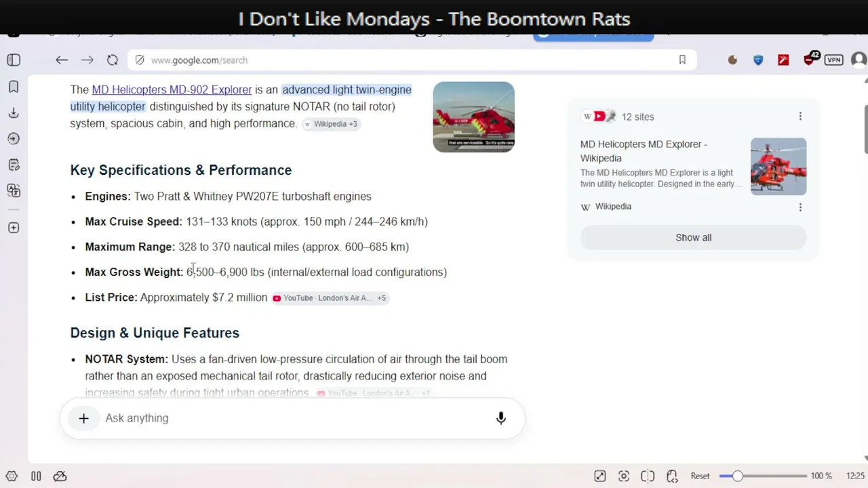Toggle the sidebar panel icon
868x488 pixels.
coord(14,60)
